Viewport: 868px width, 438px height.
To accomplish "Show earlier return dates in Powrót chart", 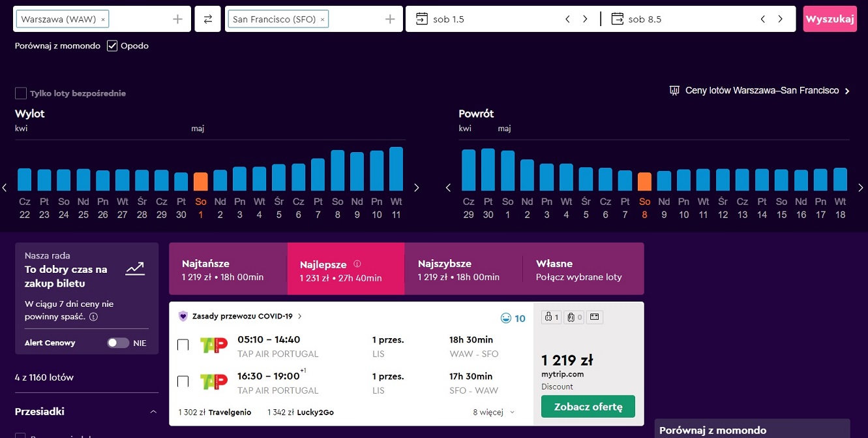I will coord(448,188).
